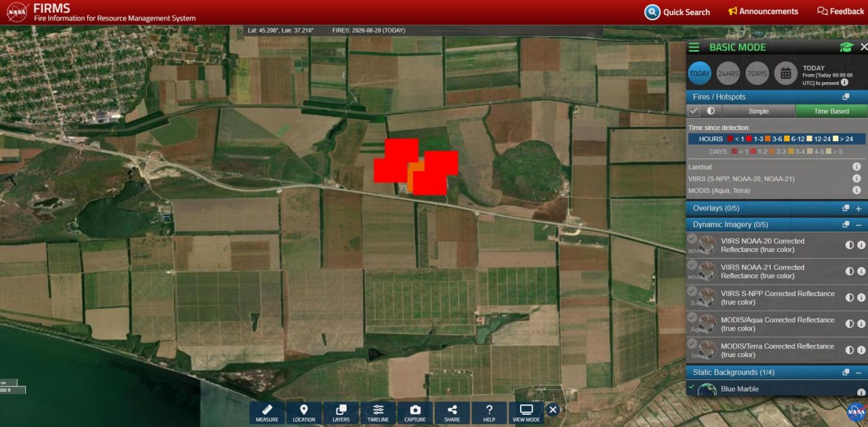Viewport: 868px width, 427px height.
Task: Pop out the Overlays panel
Action: pyautogui.click(x=846, y=208)
